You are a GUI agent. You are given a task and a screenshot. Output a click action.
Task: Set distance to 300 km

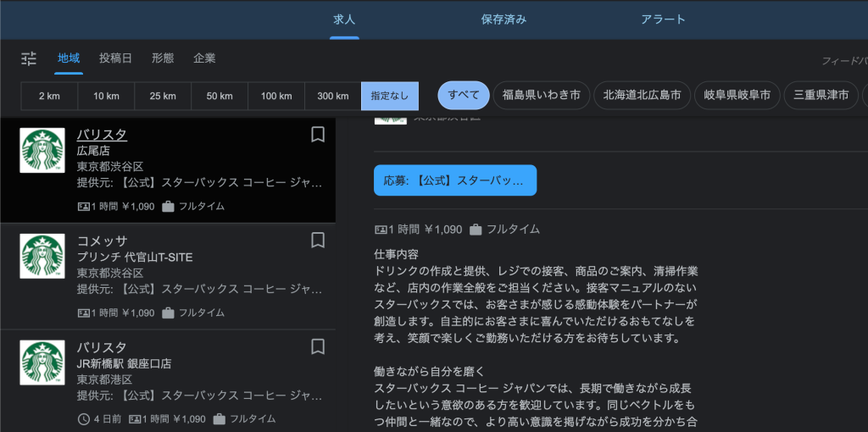click(333, 97)
